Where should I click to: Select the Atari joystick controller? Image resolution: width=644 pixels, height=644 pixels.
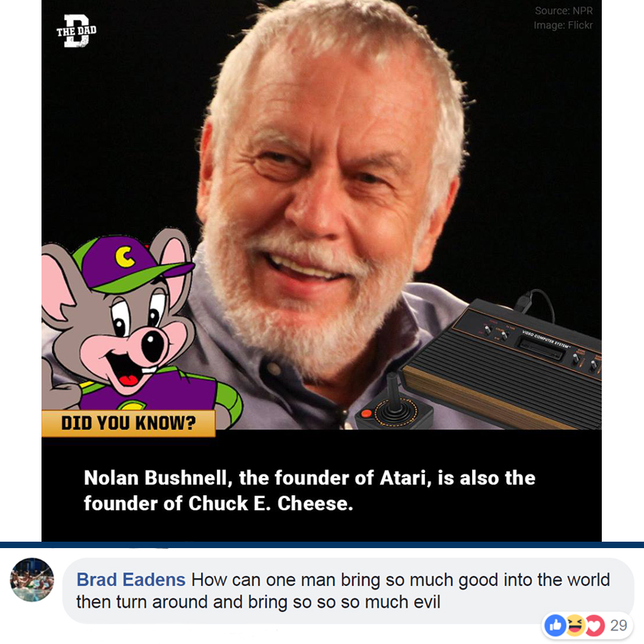(394, 404)
